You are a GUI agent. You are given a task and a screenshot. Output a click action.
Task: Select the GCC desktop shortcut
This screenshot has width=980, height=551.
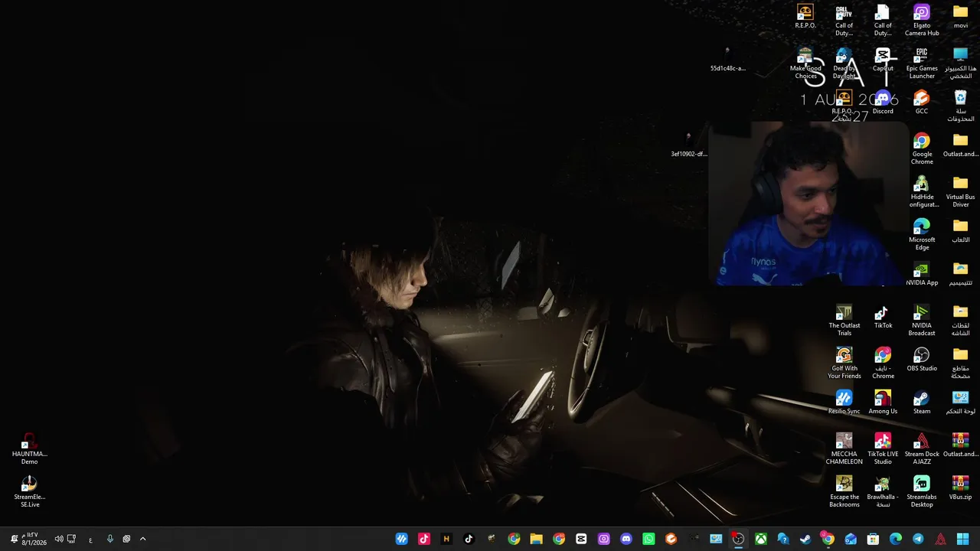click(x=922, y=103)
